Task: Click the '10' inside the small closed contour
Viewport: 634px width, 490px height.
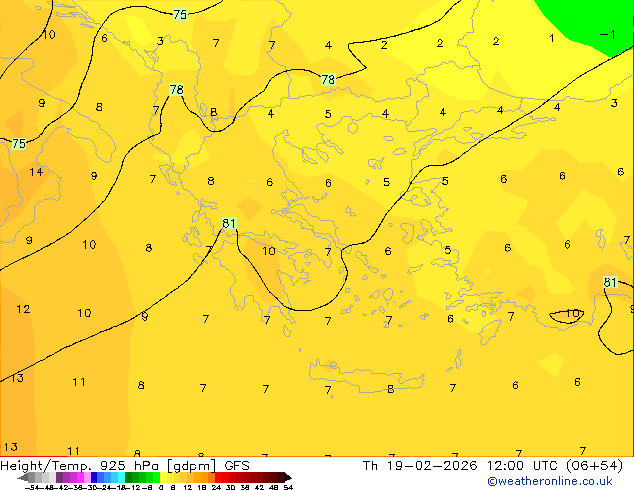Action: pos(573,313)
